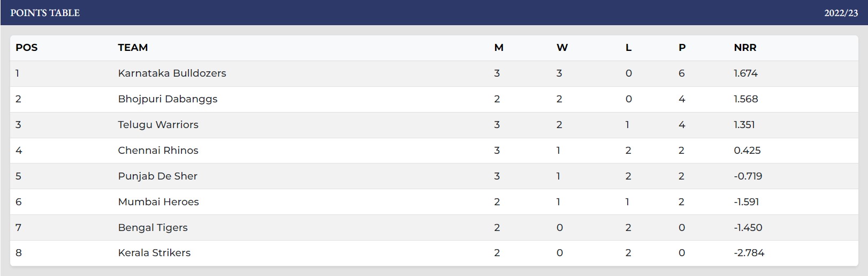Click Kerala Strikers NRR value -2.784
This screenshot has width=868, height=276.
coord(749,253)
